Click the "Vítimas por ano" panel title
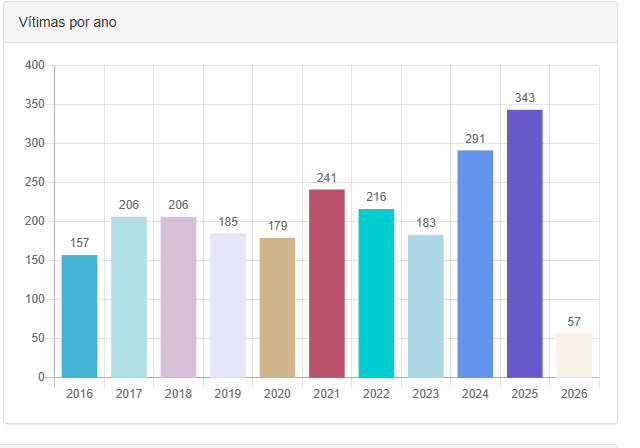This screenshot has height=448, width=640. click(68, 22)
